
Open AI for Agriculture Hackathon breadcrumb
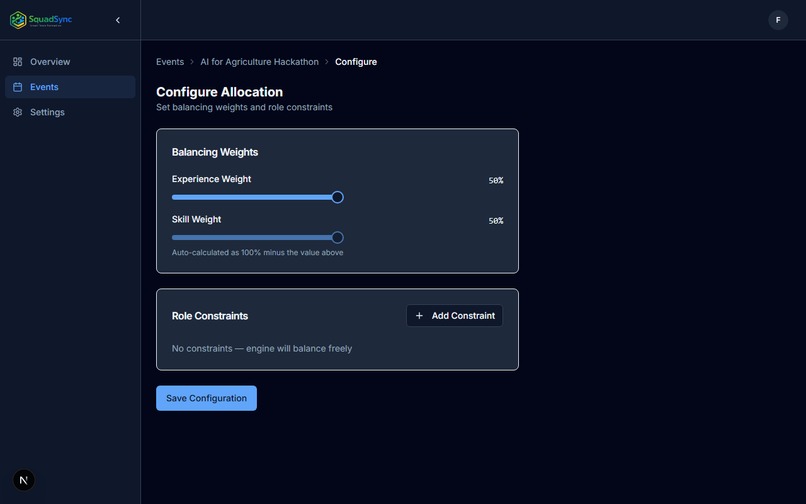click(260, 62)
